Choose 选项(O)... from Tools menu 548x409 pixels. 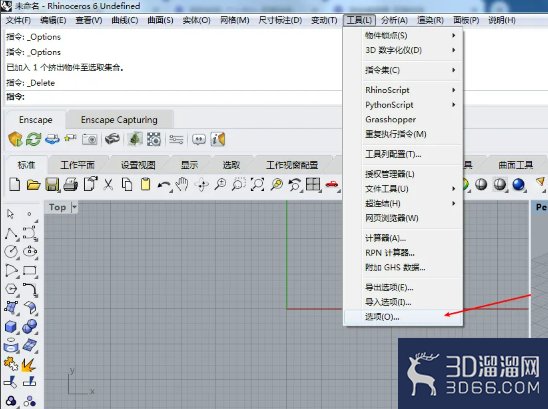404,317
